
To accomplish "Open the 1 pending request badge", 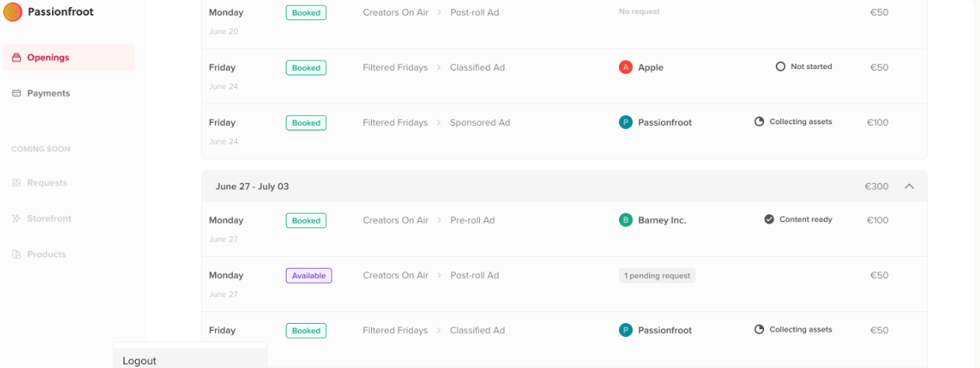I will [657, 276].
